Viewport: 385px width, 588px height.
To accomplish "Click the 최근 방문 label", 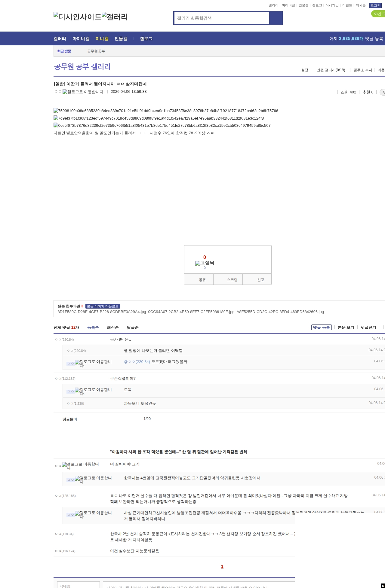I will (64, 51).
